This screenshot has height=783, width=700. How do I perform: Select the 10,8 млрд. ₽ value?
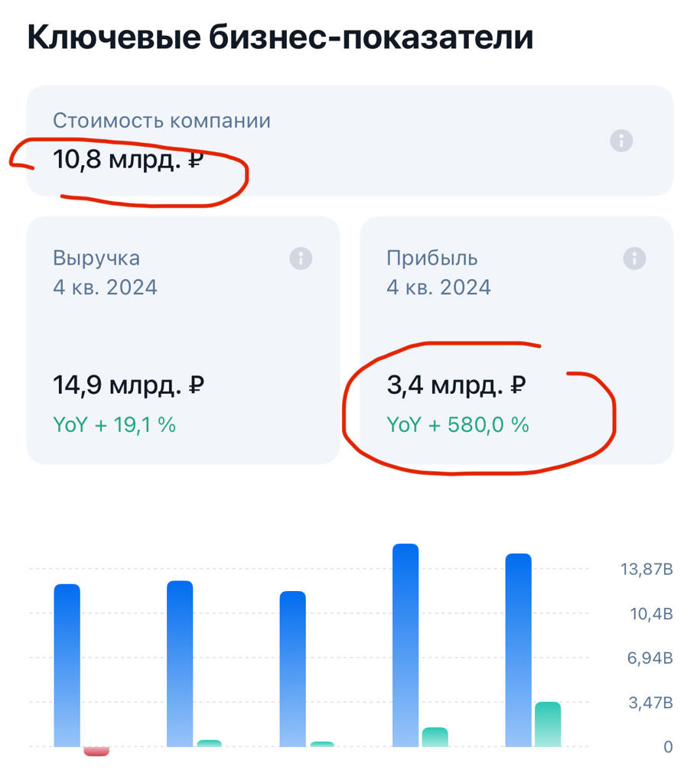pyautogui.click(x=128, y=161)
